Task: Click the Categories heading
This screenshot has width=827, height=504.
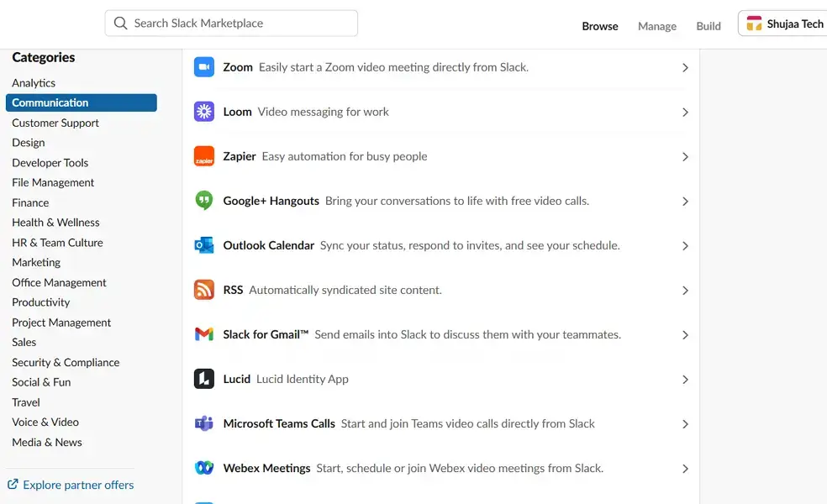Action: [43, 57]
